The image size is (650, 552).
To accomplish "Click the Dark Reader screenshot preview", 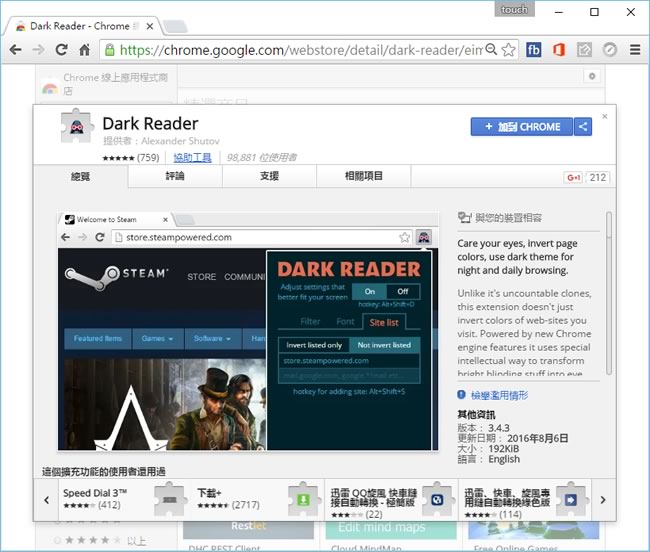I will tap(248, 332).
